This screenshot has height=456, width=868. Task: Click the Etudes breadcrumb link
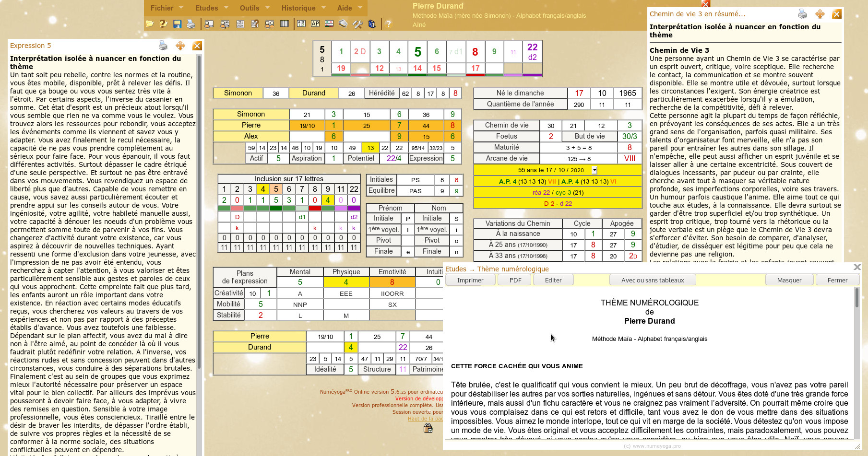click(456, 269)
